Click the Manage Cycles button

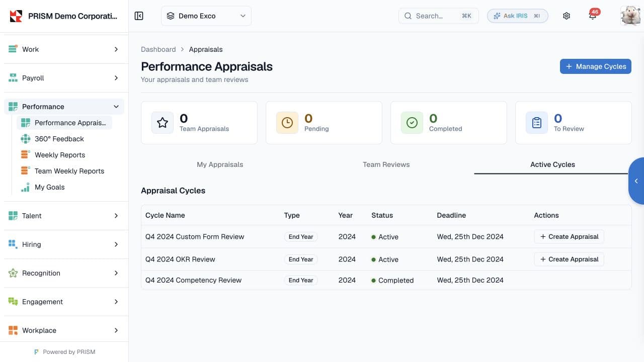click(596, 66)
